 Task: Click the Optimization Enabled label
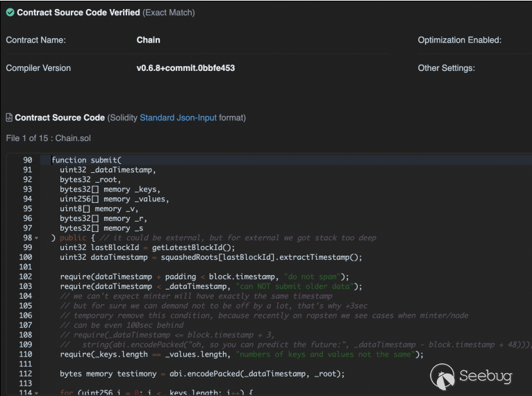tap(459, 40)
